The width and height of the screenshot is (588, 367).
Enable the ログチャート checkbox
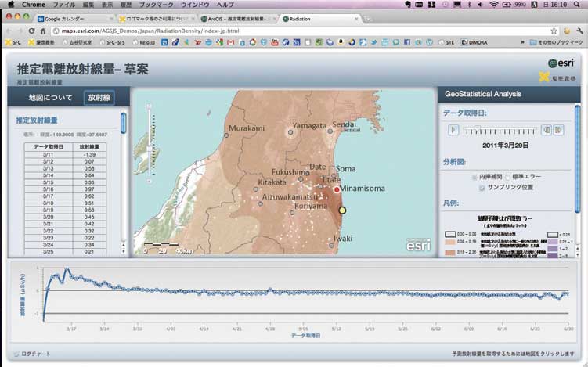pyautogui.click(x=16, y=354)
